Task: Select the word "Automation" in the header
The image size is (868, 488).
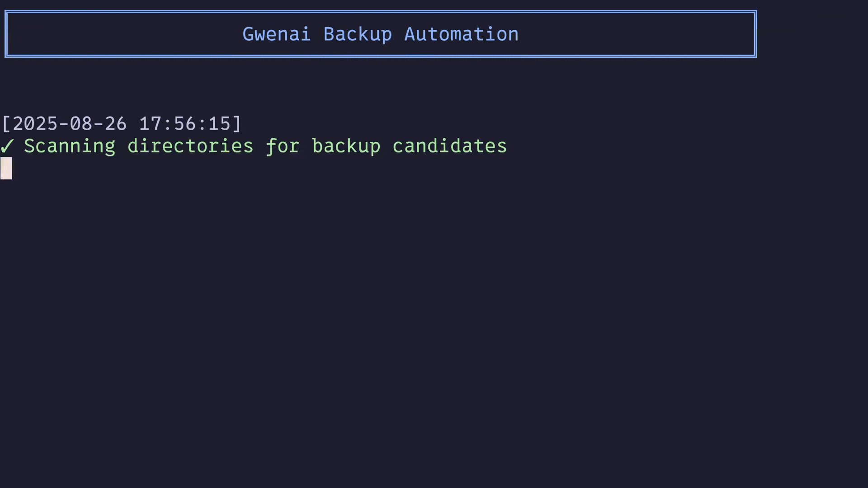Action: 461,34
